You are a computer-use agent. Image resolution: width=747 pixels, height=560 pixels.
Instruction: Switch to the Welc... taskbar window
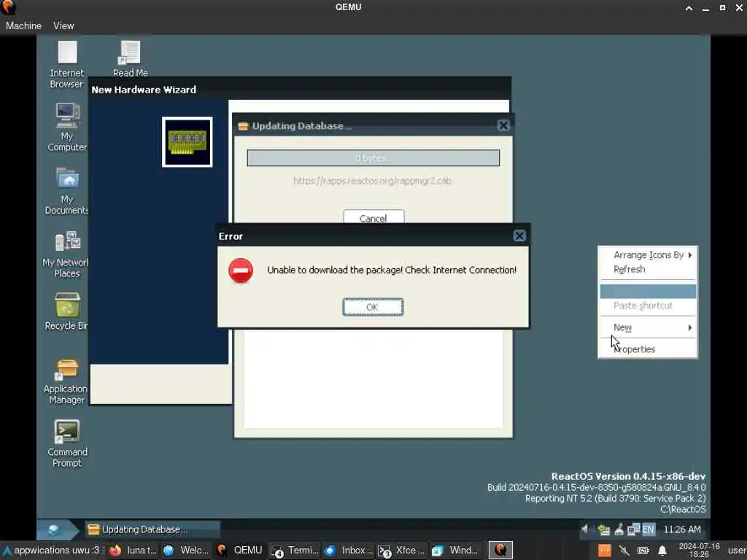tap(186, 551)
